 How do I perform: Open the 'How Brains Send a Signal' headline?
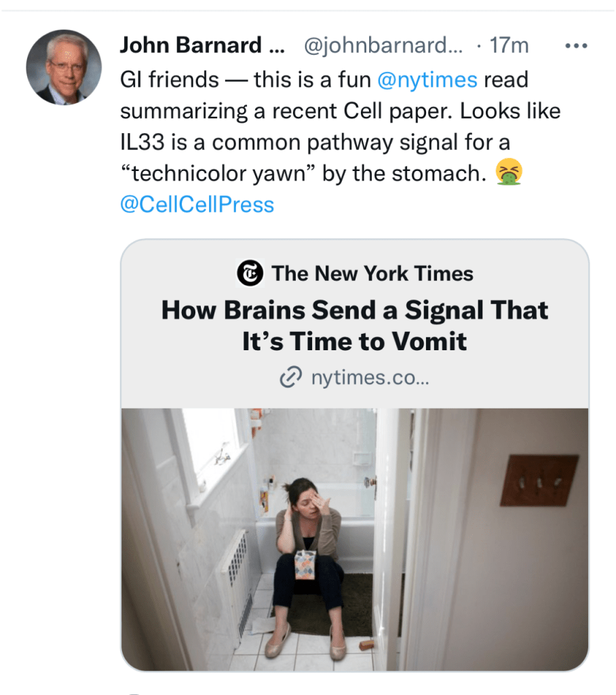[x=355, y=325]
